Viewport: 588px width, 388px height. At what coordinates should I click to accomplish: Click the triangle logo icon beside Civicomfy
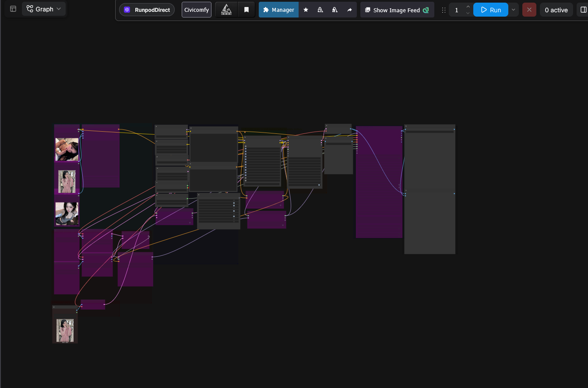point(226,10)
